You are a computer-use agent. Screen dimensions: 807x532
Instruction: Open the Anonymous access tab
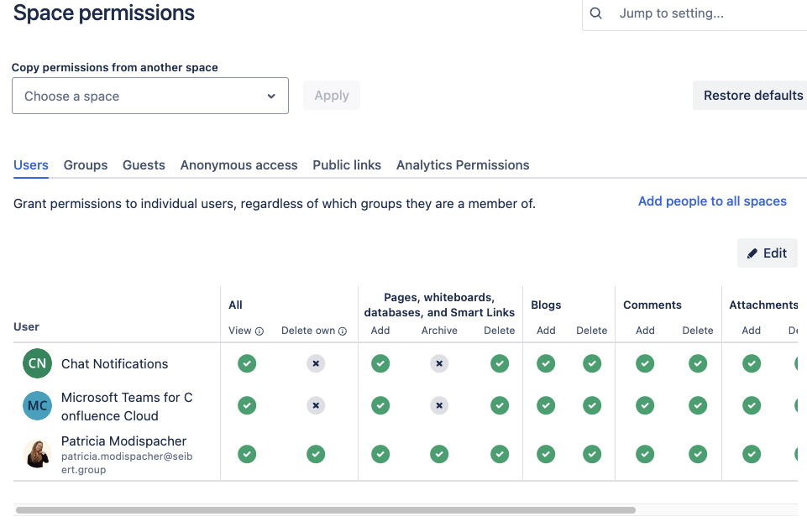238,165
